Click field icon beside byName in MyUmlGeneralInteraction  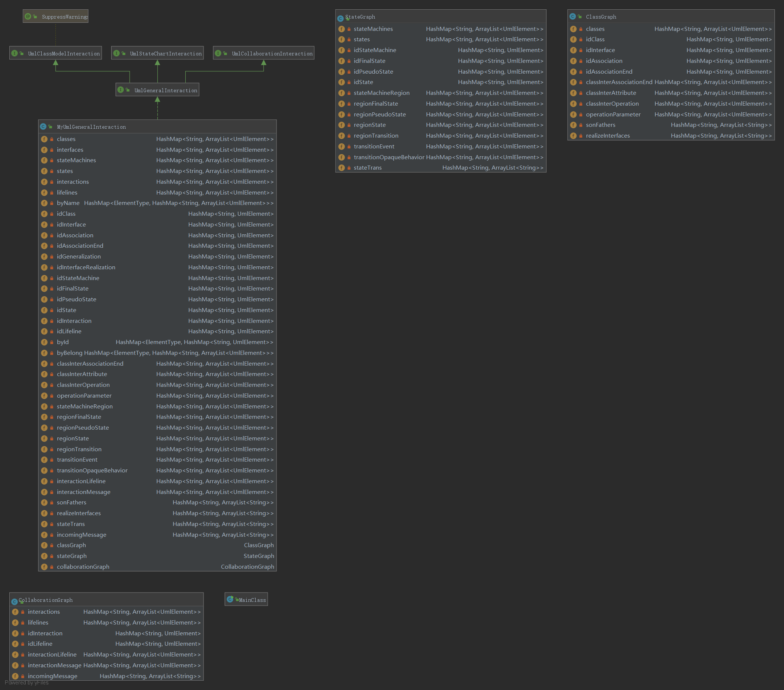(x=45, y=203)
